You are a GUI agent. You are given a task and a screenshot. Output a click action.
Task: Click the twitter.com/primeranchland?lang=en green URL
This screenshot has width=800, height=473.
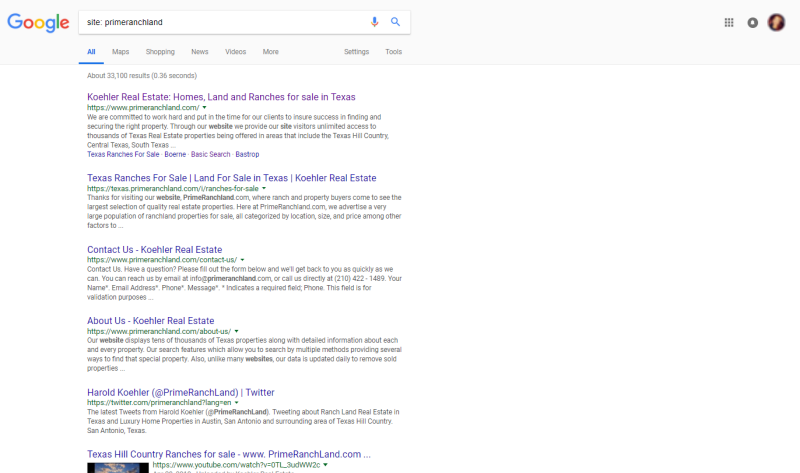[159, 403]
